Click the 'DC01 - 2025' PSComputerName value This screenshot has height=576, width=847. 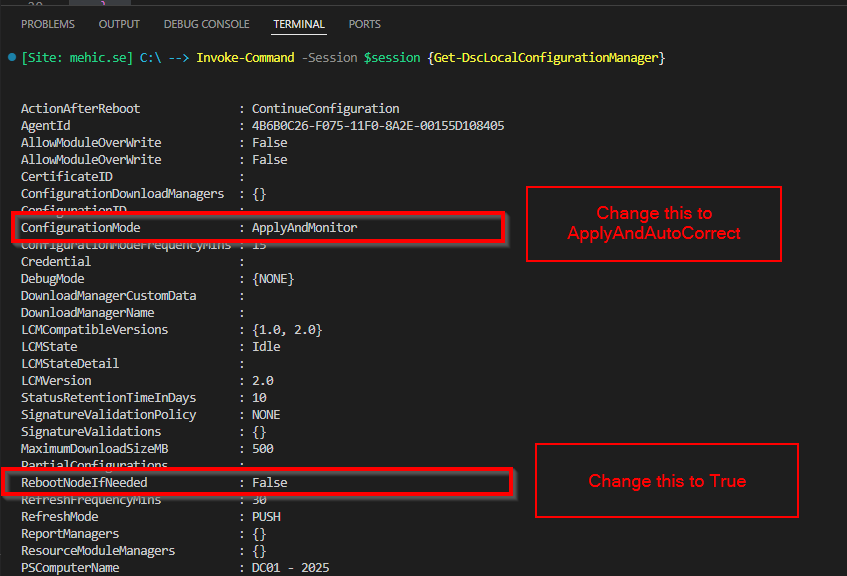[290, 568]
